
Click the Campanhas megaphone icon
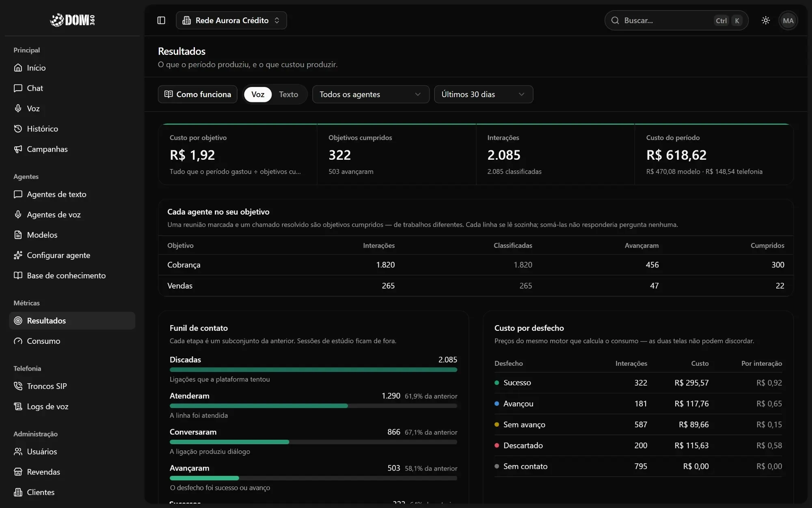click(18, 149)
